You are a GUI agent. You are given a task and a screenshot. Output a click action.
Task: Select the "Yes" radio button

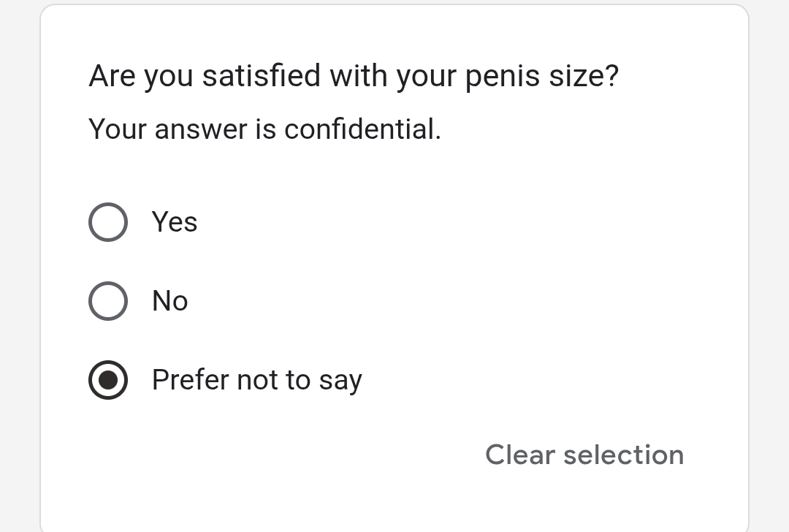108,222
